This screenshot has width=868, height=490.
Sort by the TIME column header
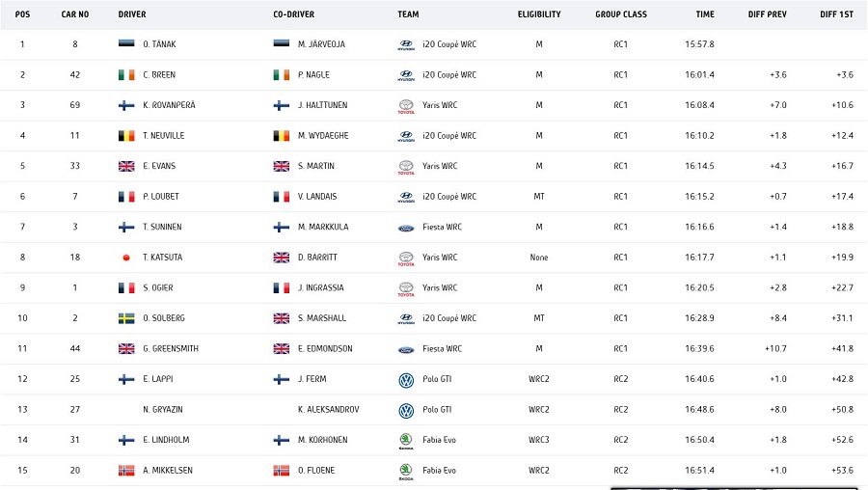[x=705, y=14]
